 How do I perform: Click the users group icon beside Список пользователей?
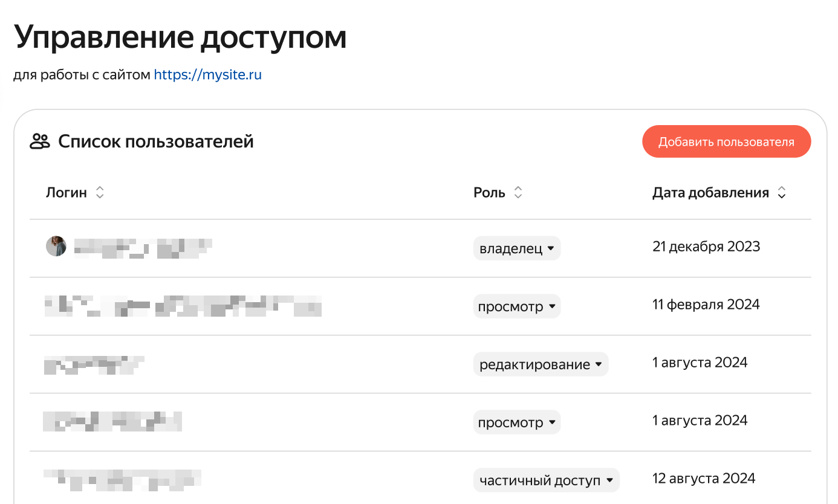point(40,142)
